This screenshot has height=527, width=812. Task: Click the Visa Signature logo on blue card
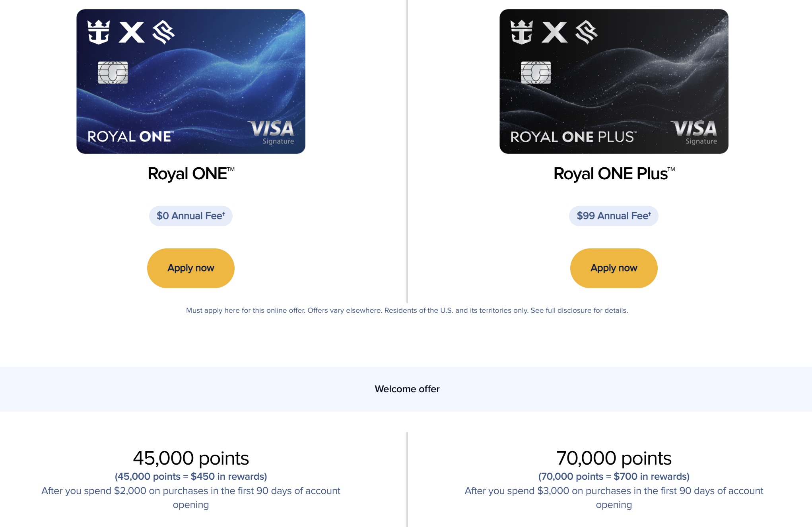tap(272, 132)
